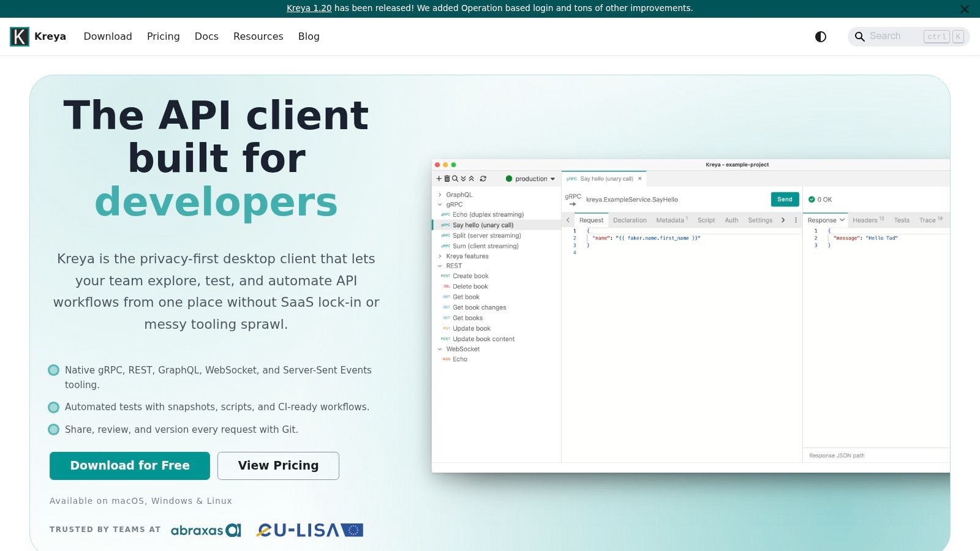The width and height of the screenshot is (980, 551).
Task: Switch to the Script tab
Action: (706, 220)
